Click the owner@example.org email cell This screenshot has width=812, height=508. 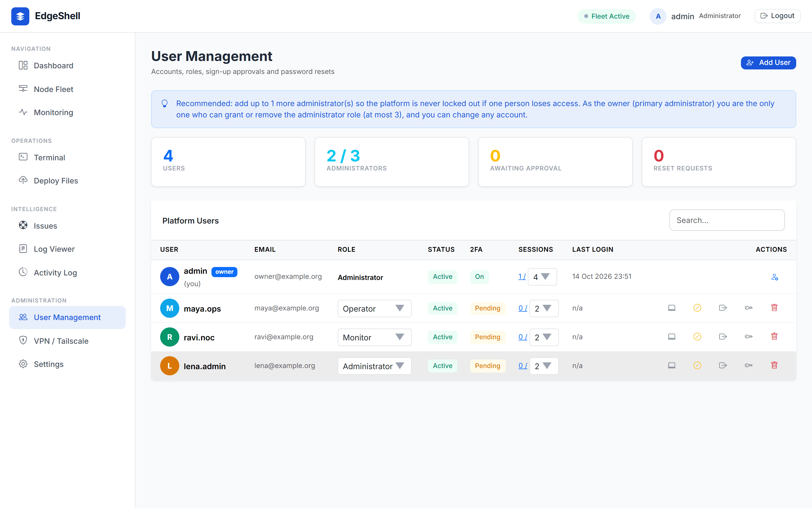point(288,277)
